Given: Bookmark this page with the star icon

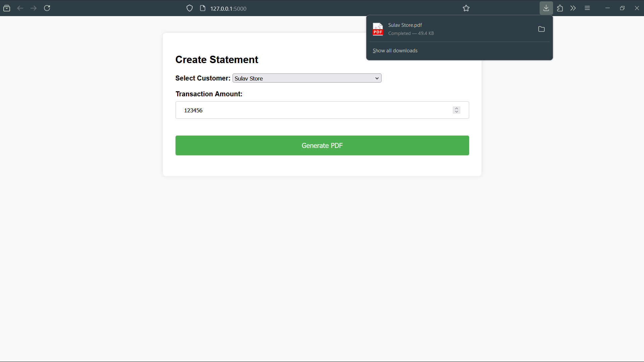Looking at the screenshot, I should pyautogui.click(x=466, y=8).
